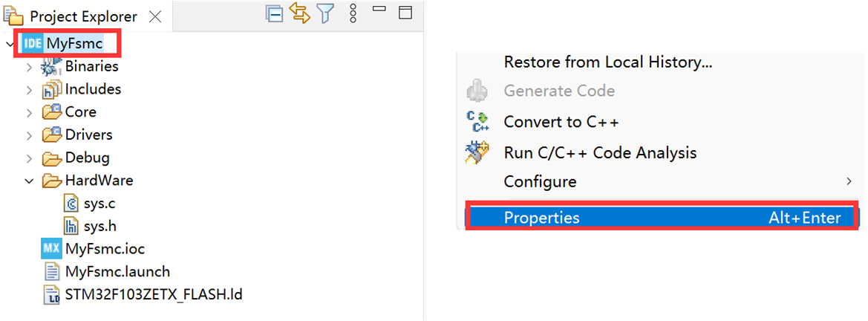Click the Run C/C++ Code Analysis icon
868x321 pixels.
[x=476, y=152]
